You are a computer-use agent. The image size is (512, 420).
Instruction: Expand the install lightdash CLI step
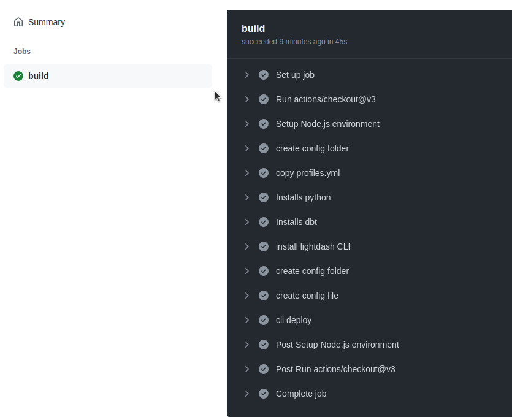coord(247,246)
